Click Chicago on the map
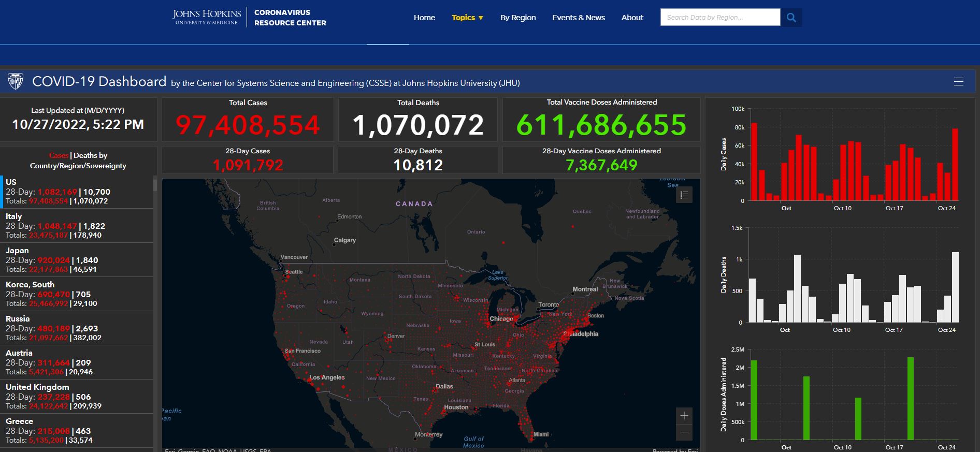This screenshot has height=452, width=980. 501,319
